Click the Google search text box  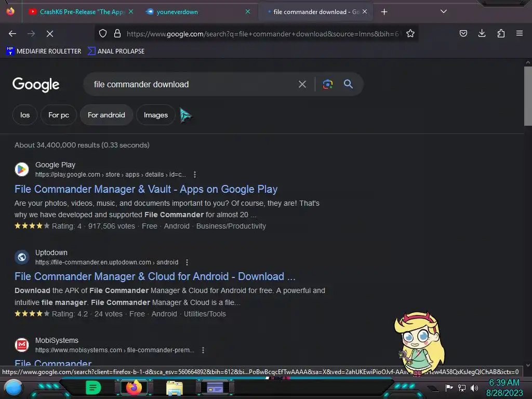[192, 84]
